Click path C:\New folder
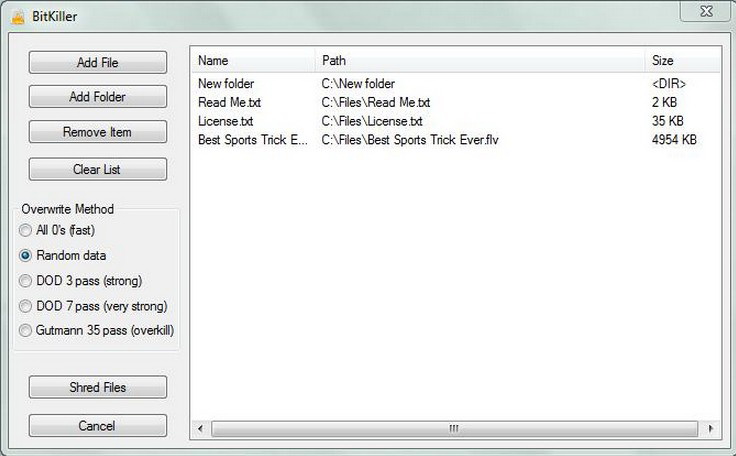The height and width of the screenshot is (456, 736). point(358,84)
